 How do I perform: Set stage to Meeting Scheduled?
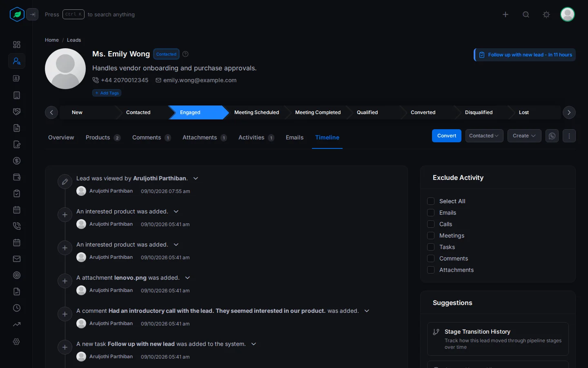pos(257,112)
